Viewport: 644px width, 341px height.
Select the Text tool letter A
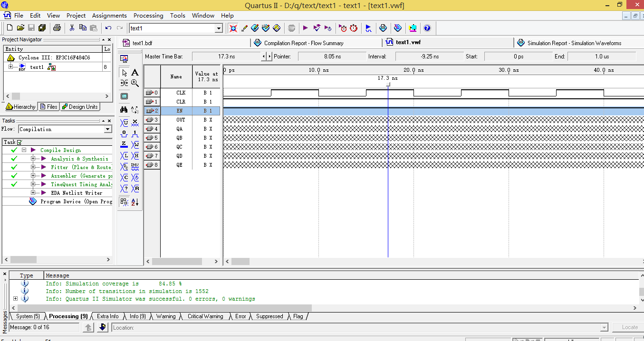(135, 73)
